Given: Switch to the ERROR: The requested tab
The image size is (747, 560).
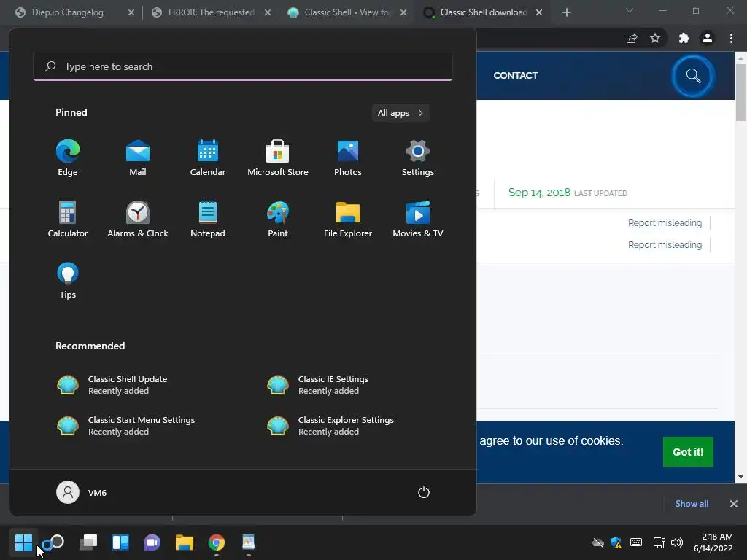Looking at the screenshot, I should coord(211,12).
